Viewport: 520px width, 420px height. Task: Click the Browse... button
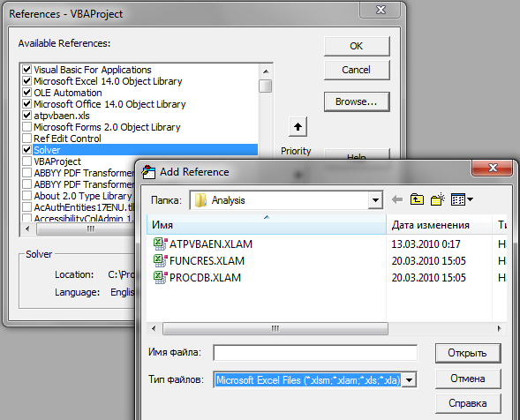point(357,101)
